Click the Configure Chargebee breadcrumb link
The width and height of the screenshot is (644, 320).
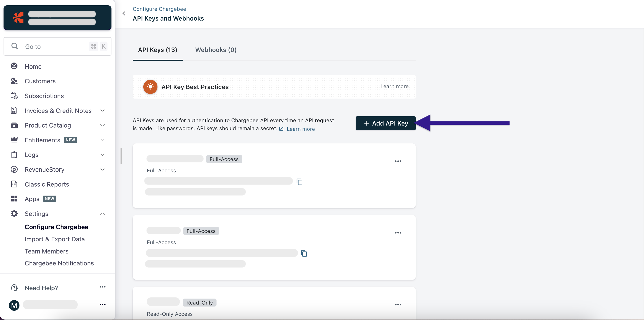159,9
